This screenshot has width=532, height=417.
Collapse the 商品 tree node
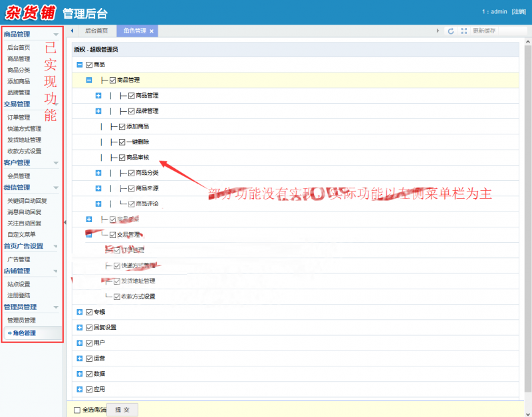coord(80,65)
